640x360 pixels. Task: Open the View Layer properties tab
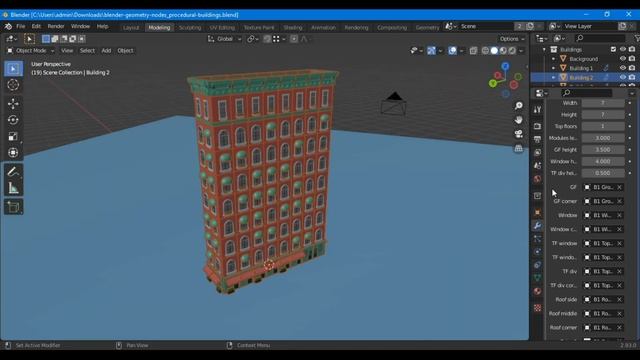click(537, 153)
